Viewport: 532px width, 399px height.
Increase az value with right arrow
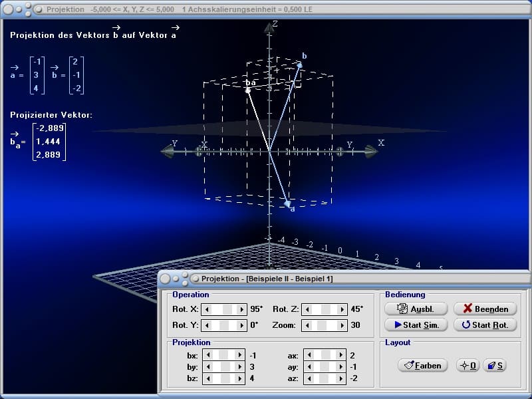340,378
